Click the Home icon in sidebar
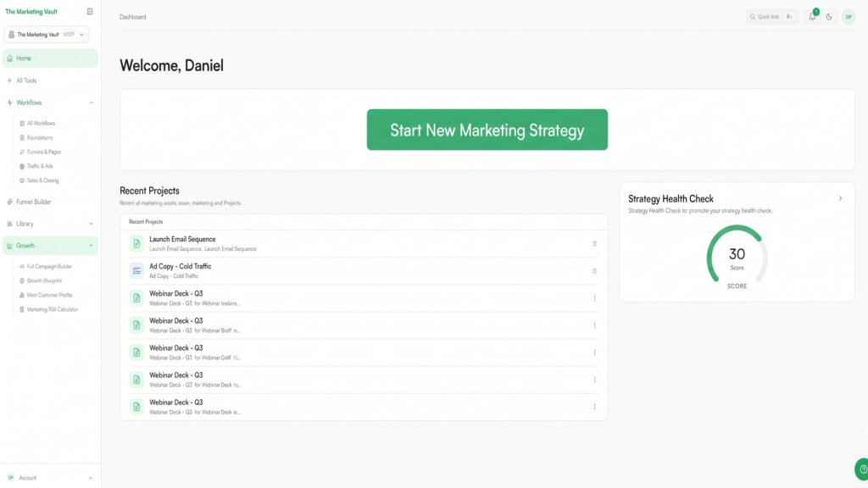This screenshot has width=868, height=488. (x=9, y=58)
